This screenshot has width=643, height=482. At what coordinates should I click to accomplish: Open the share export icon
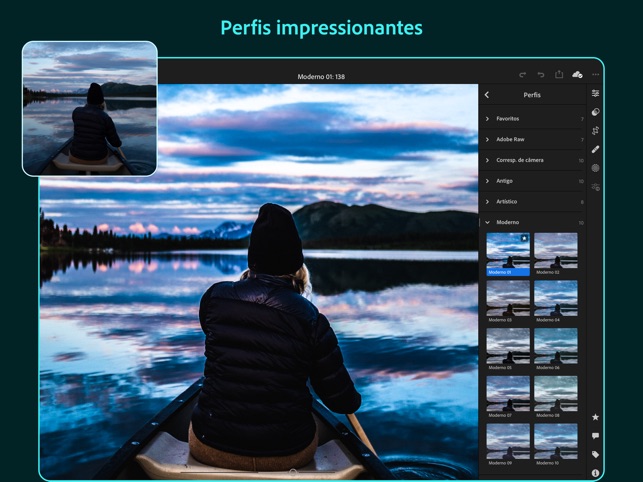[x=559, y=75]
